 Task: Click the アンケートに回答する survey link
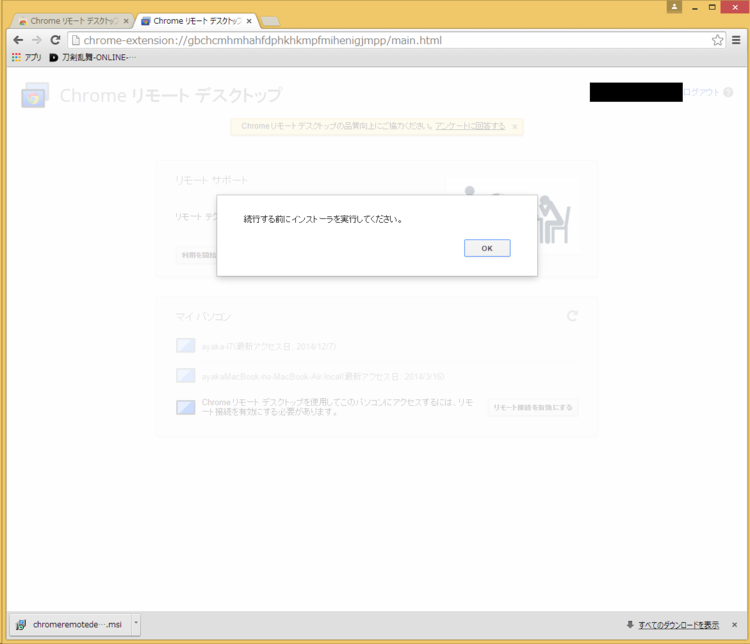click(x=470, y=126)
